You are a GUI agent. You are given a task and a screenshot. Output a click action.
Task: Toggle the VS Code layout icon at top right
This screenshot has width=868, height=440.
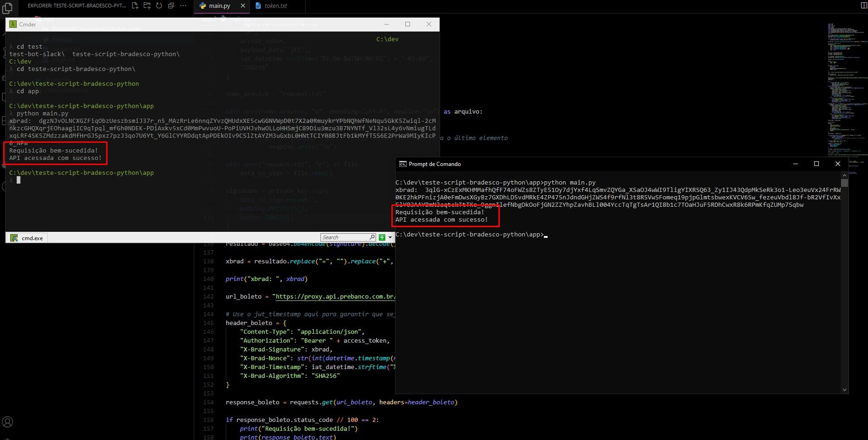coord(863,6)
